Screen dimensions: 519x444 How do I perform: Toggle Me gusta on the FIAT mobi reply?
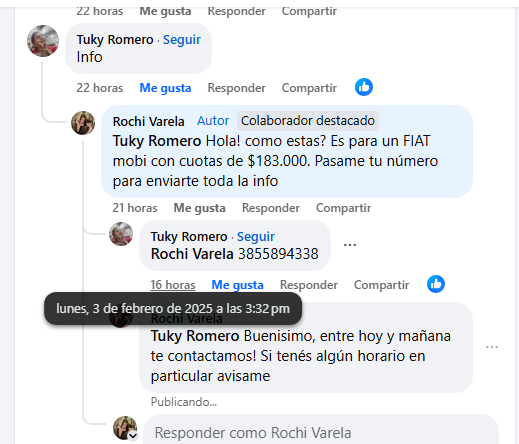(199, 208)
